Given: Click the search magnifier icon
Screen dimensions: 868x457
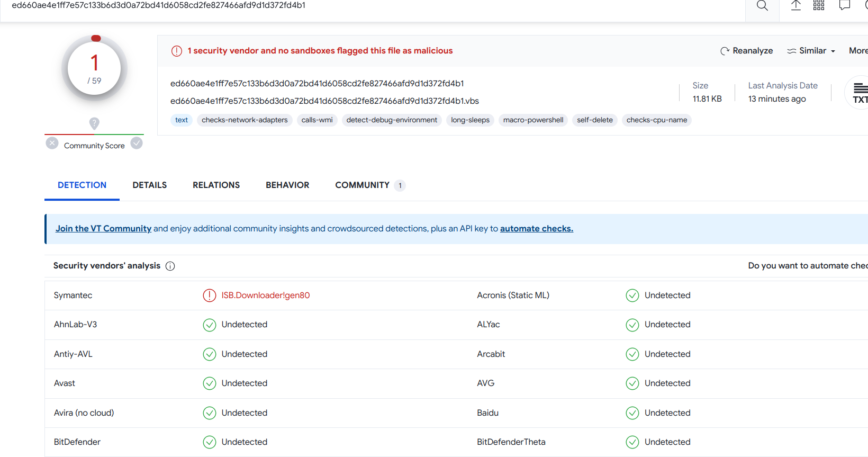Looking at the screenshot, I should click(762, 6).
